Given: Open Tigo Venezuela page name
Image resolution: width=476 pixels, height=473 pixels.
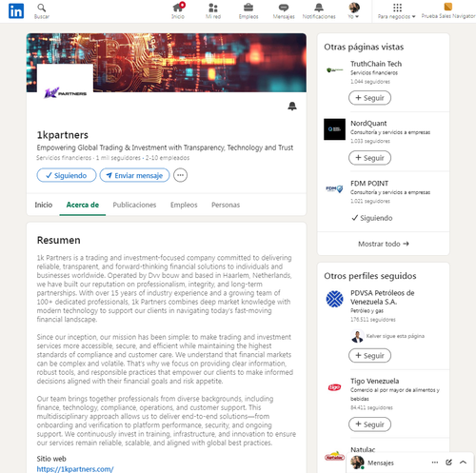Looking at the screenshot, I should (x=375, y=381).
